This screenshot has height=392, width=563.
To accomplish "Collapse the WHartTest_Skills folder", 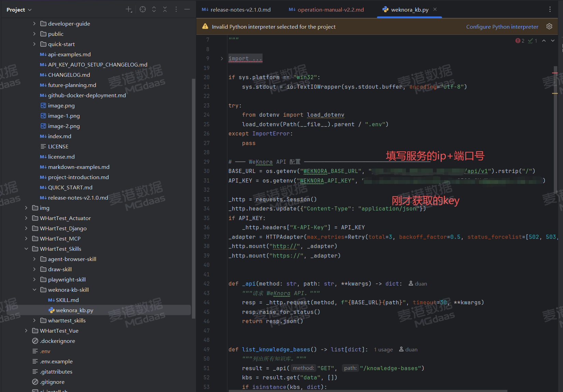I will [x=26, y=249].
